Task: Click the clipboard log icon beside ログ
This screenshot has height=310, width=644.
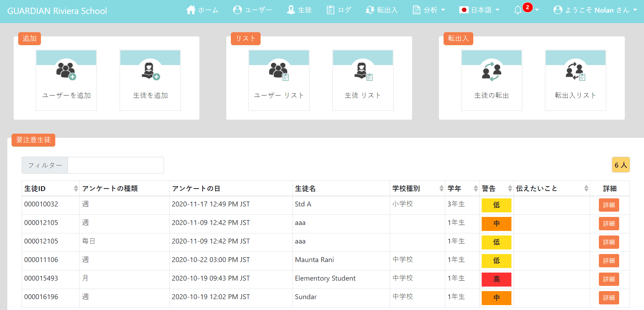Action: point(330,10)
